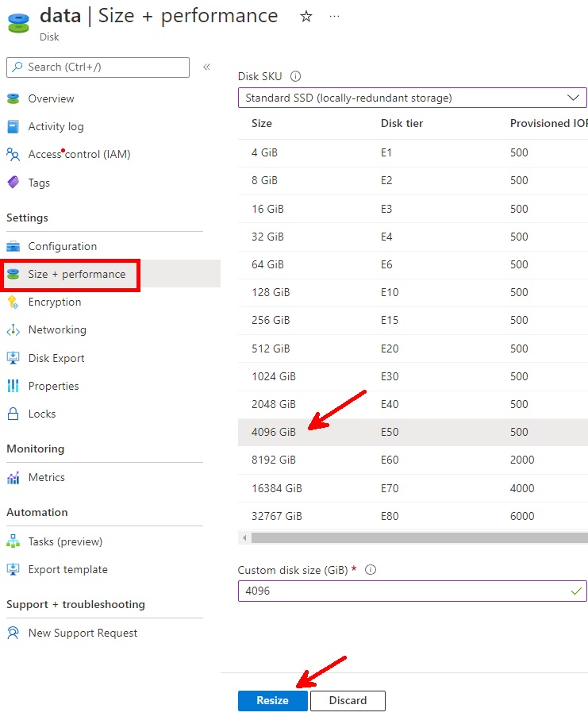588x724 pixels.
Task: Select the 16384 GiB size row
Action: click(x=413, y=488)
